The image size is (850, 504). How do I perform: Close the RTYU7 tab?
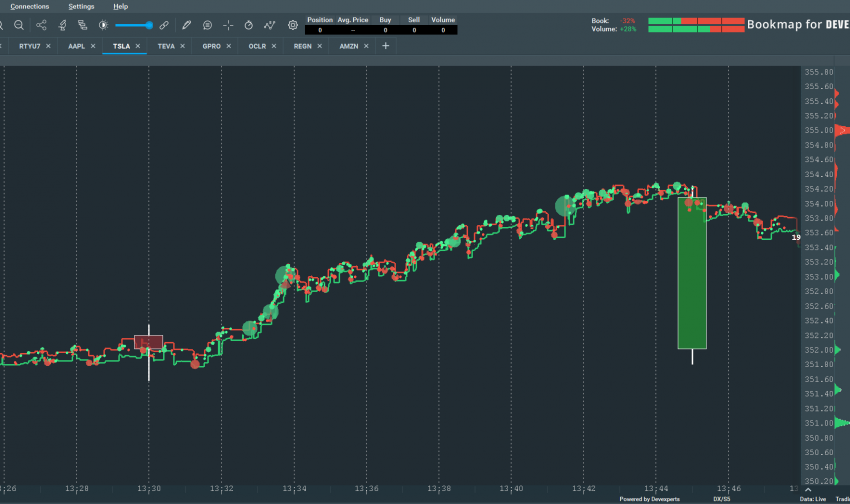48,46
